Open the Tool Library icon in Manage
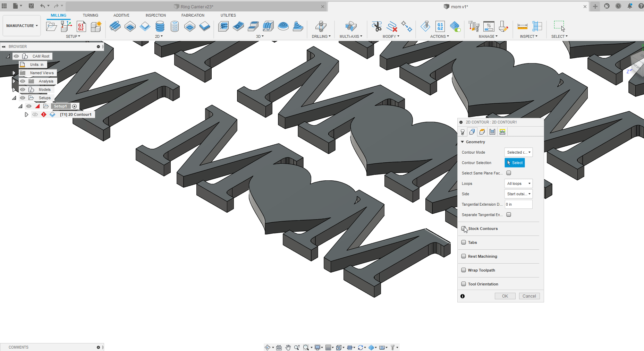 (474, 26)
